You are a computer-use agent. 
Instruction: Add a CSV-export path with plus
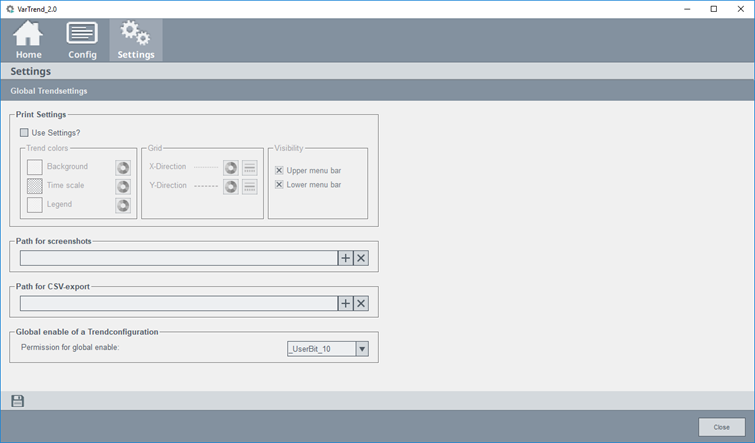point(345,303)
